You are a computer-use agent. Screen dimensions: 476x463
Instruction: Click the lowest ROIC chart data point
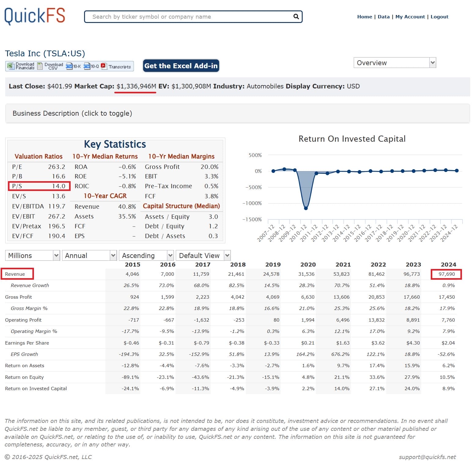pos(306,208)
